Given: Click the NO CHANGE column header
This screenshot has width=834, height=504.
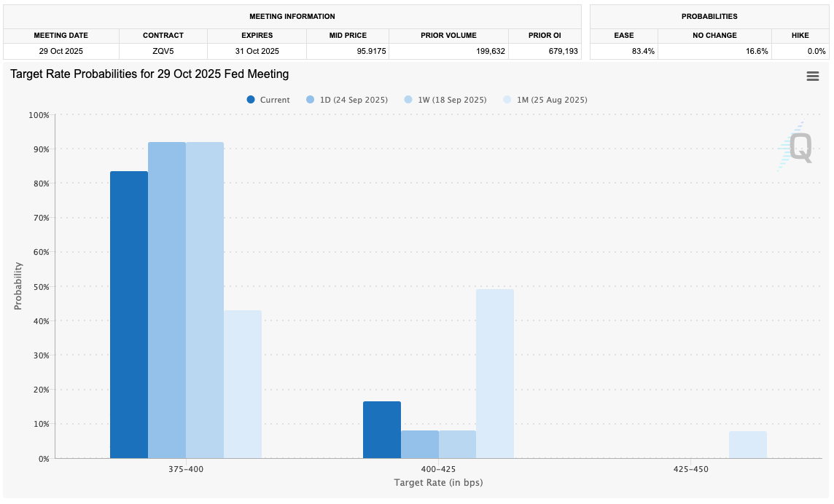Looking at the screenshot, I should click(x=714, y=35).
